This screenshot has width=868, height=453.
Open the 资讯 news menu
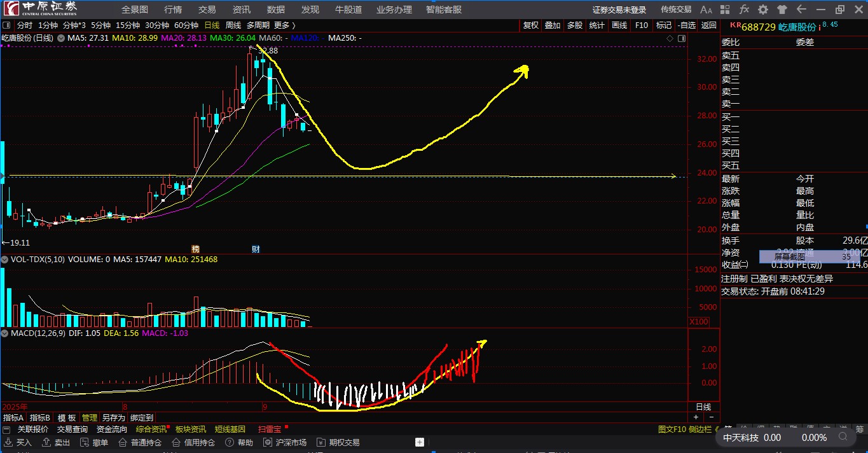[242, 10]
